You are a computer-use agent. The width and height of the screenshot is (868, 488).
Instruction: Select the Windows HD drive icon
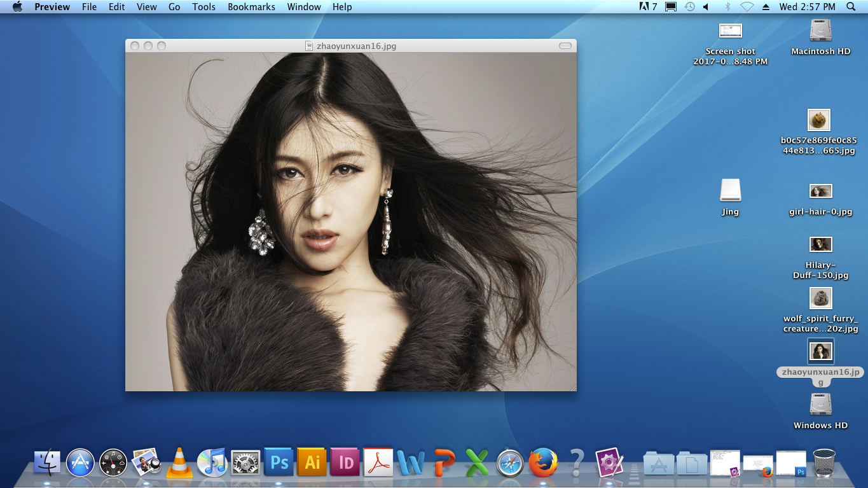(821, 405)
